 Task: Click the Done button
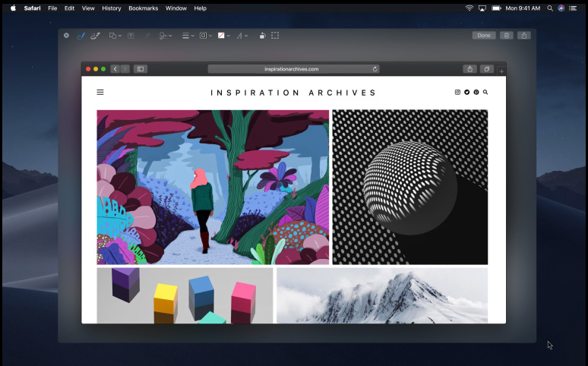[x=484, y=35]
